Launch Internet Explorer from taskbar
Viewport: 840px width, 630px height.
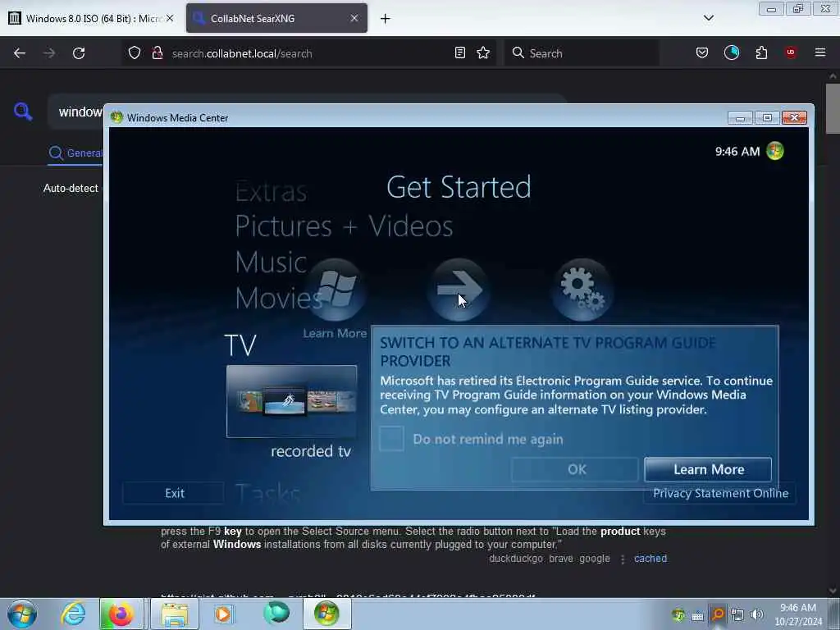click(73, 614)
